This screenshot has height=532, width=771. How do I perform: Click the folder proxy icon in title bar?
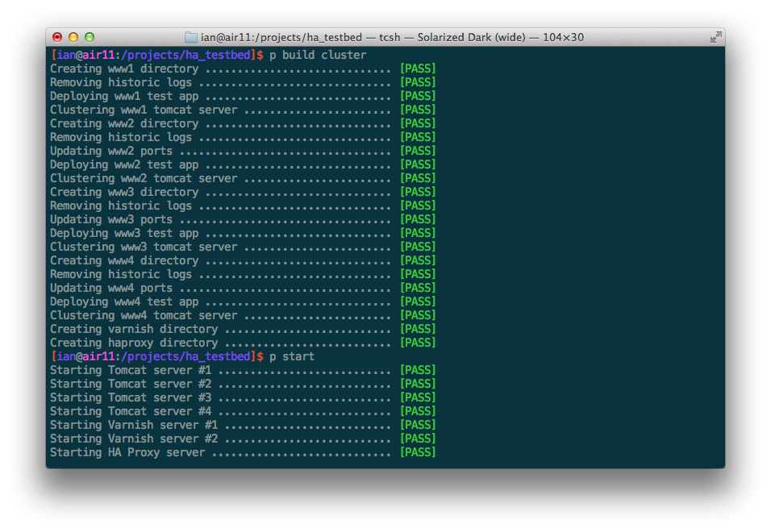(191, 37)
